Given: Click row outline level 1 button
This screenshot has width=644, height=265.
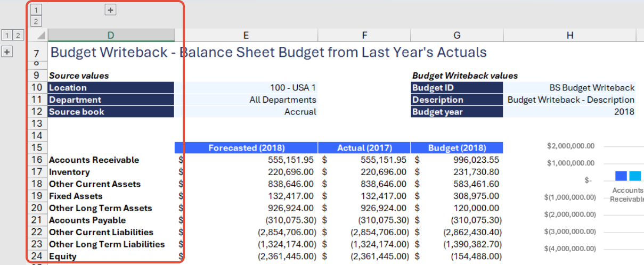Looking at the screenshot, I should [x=7, y=36].
